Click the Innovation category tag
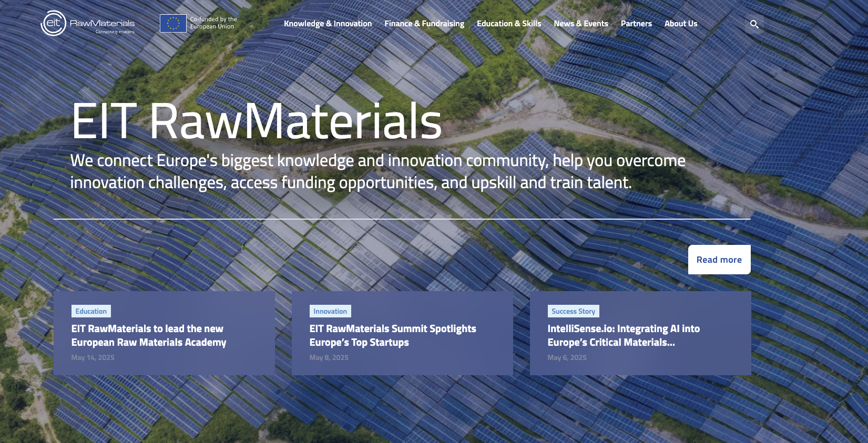The image size is (868, 443). [x=330, y=311]
